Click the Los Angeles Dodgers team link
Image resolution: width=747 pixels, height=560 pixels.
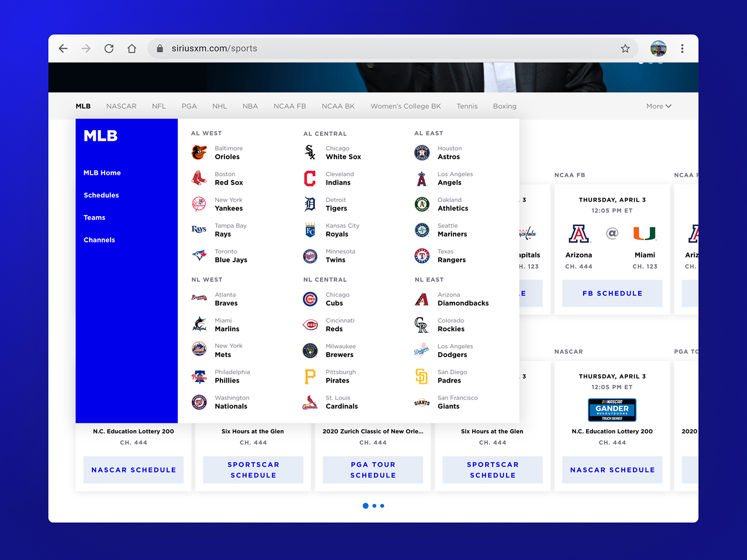[444, 350]
